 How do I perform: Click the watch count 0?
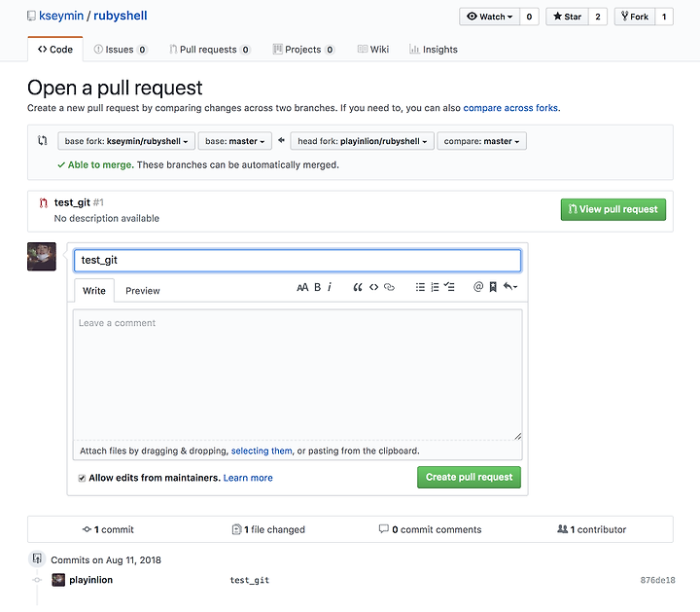(529, 17)
